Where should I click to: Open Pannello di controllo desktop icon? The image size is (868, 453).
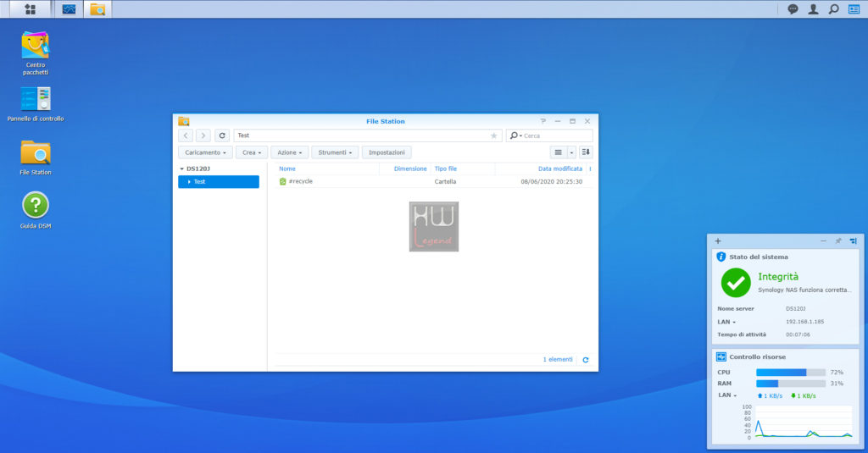(36, 104)
